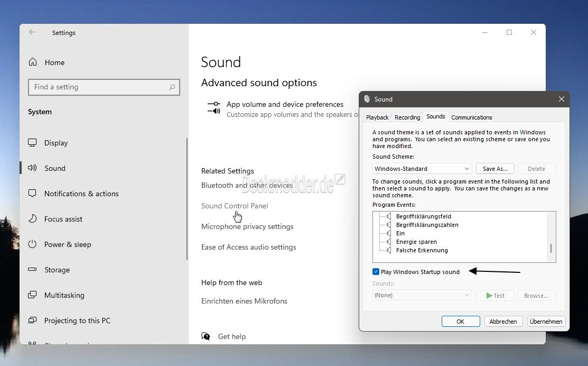The image size is (588, 366).
Task: Open App volume and device preferences
Action: click(285, 104)
